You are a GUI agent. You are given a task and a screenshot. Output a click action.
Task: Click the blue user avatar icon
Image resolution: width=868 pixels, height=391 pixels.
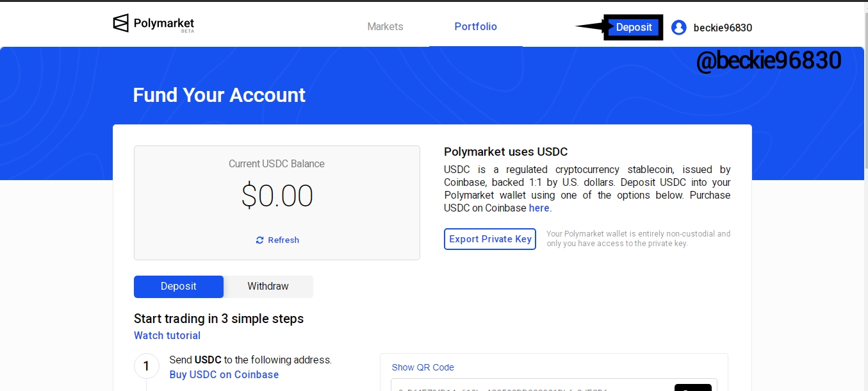[679, 28]
